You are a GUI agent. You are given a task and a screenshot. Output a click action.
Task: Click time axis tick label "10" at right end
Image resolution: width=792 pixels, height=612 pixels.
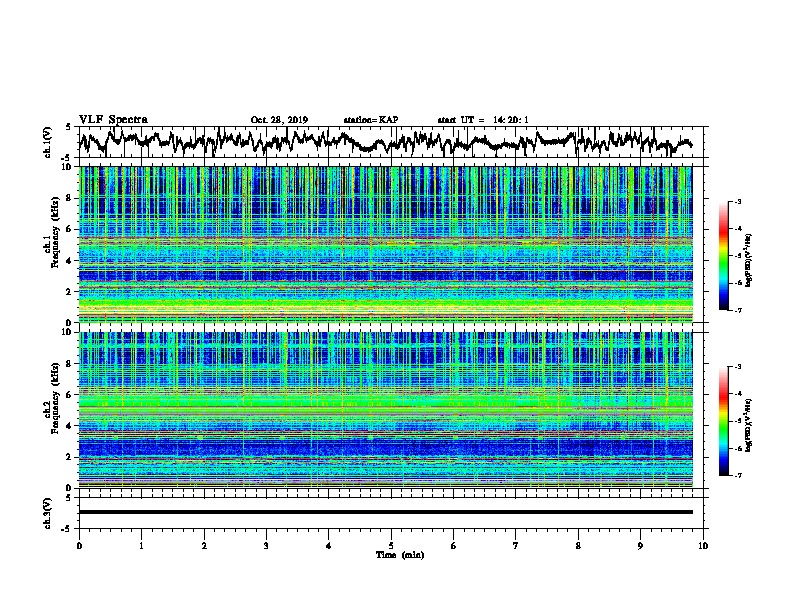pos(703,546)
